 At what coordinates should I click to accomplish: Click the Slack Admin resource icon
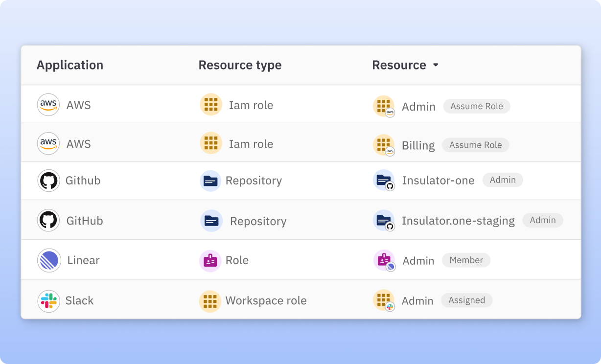(384, 301)
